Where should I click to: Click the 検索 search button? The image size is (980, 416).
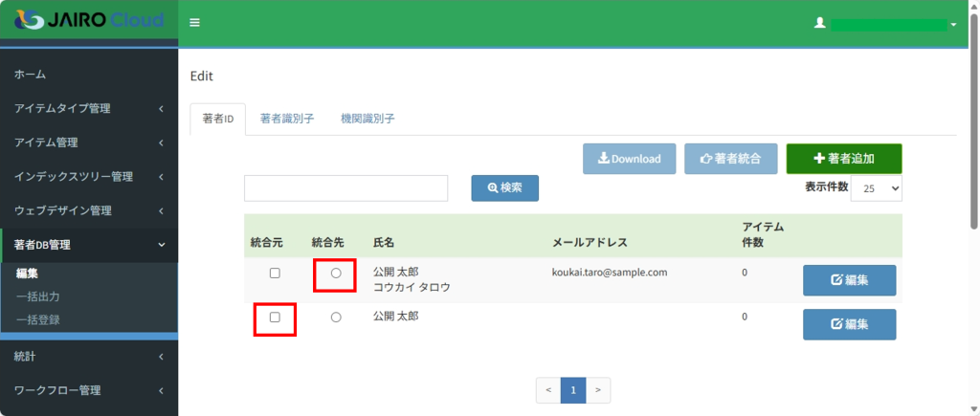pos(504,188)
